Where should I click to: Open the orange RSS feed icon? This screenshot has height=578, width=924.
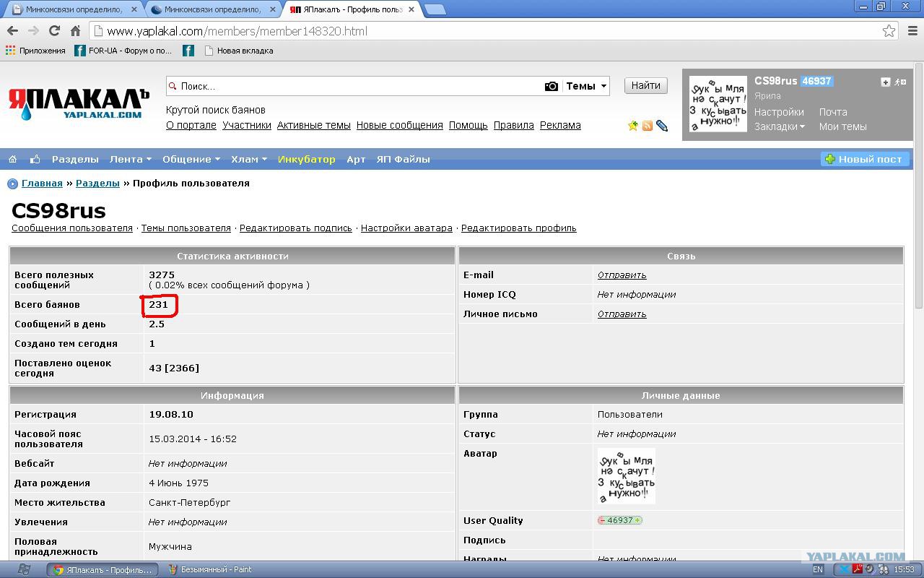[648, 126]
